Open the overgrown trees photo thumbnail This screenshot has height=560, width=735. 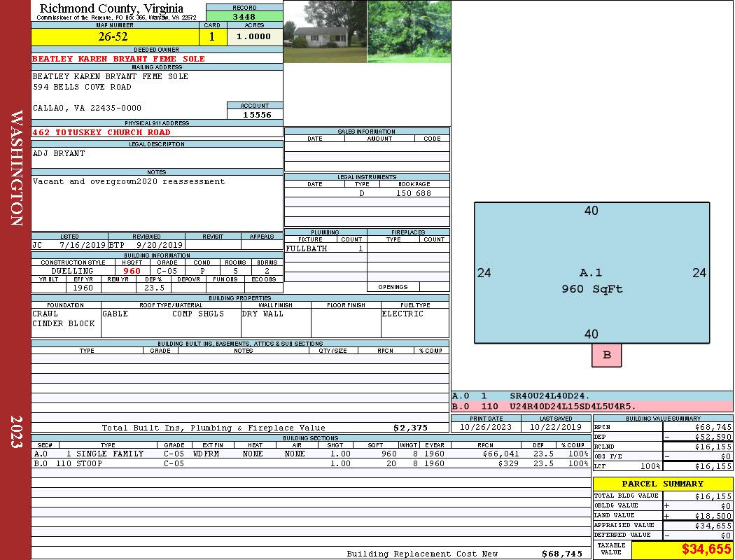408,32
